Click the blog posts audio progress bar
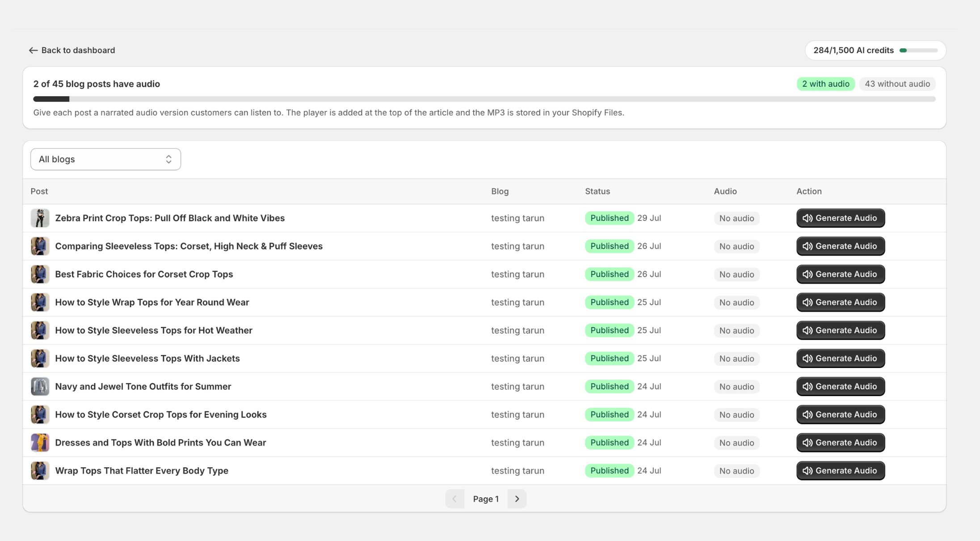 coord(484,99)
